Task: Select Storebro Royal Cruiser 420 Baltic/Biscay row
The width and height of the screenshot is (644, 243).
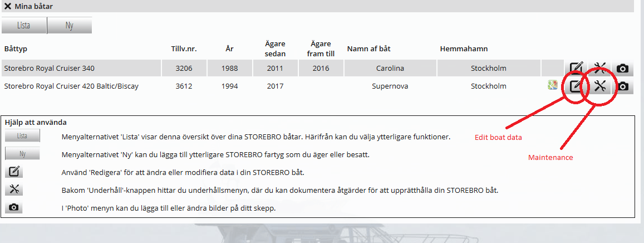Action: tap(317, 86)
